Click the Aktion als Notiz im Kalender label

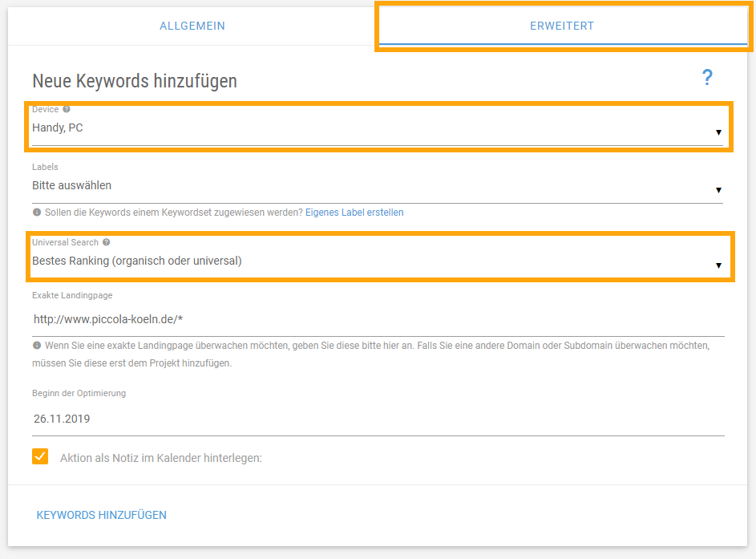point(161,458)
